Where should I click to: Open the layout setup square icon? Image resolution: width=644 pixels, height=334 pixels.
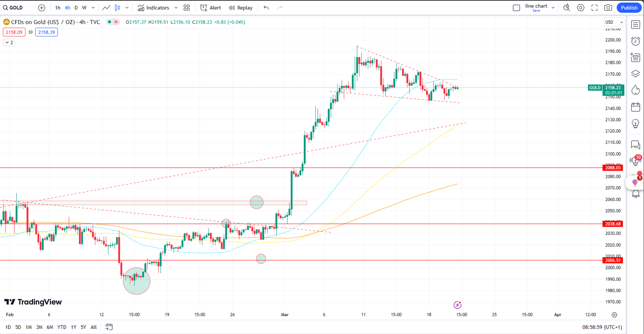click(x=516, y=8)
